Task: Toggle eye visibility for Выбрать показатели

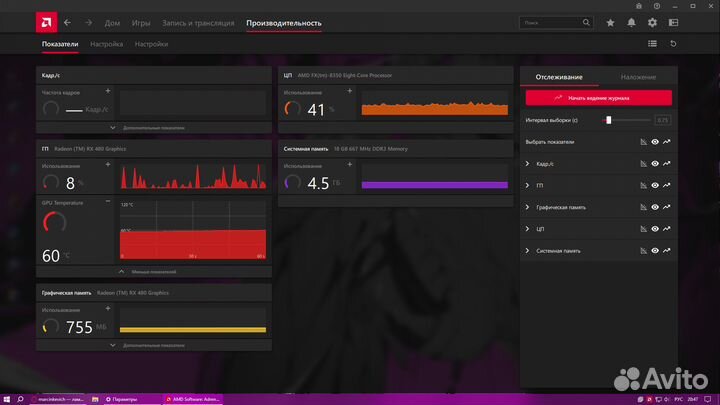Action: [655, 142]
